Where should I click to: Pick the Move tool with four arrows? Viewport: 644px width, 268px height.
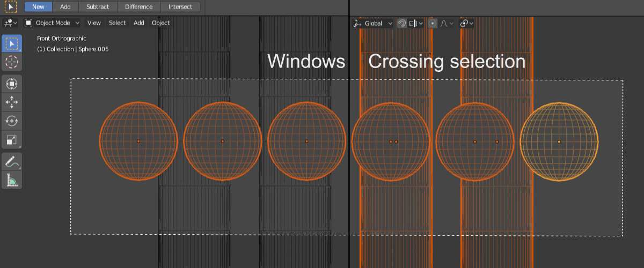click(12, 102)
